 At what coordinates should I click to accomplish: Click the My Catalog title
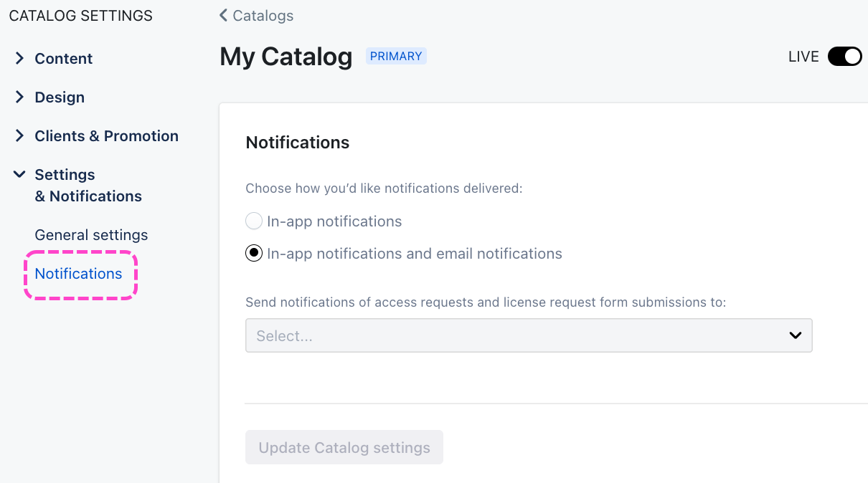pos(286,57)
